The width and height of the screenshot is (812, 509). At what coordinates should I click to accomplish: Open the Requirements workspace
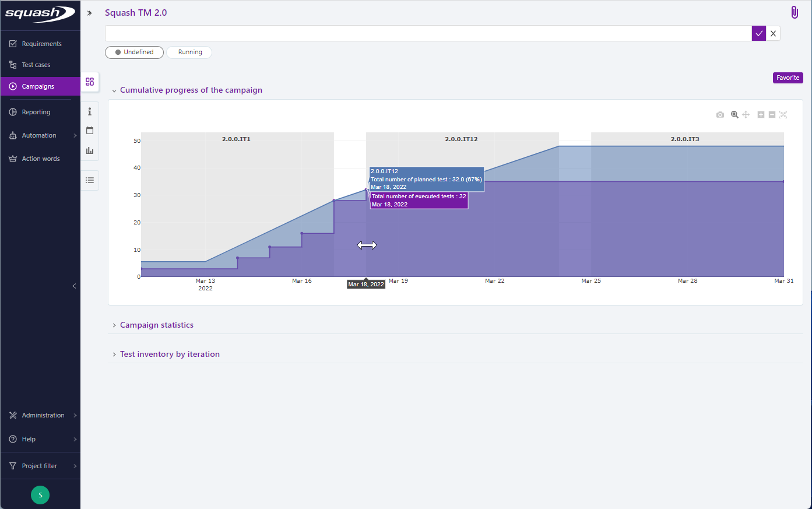(36, 43)
